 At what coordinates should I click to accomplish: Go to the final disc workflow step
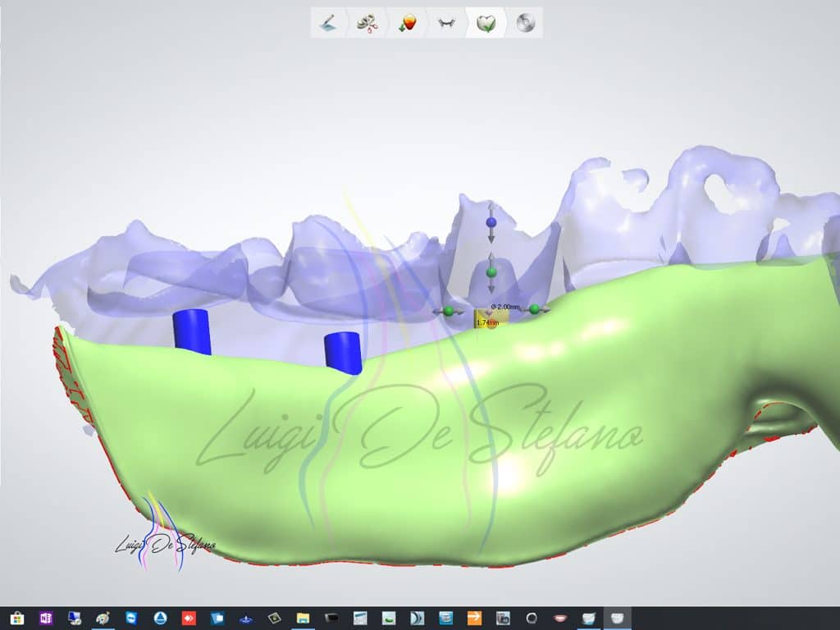click(524, 23)
